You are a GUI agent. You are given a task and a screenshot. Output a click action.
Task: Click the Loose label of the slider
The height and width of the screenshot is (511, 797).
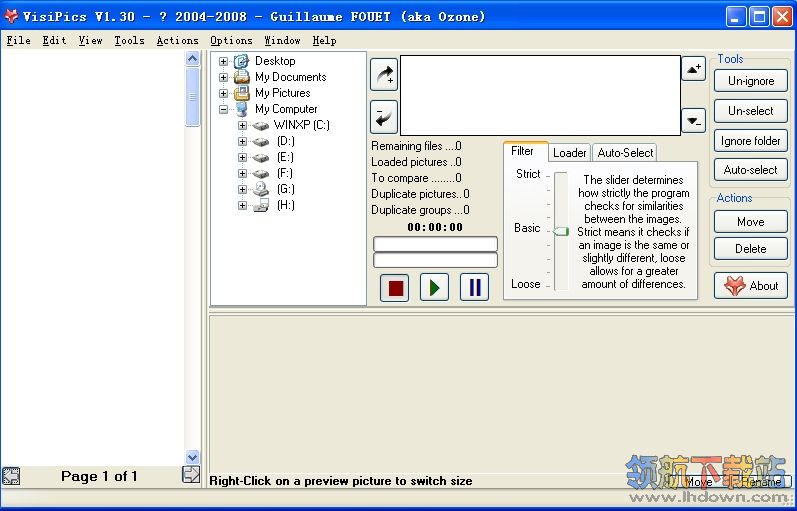(526, 284)
